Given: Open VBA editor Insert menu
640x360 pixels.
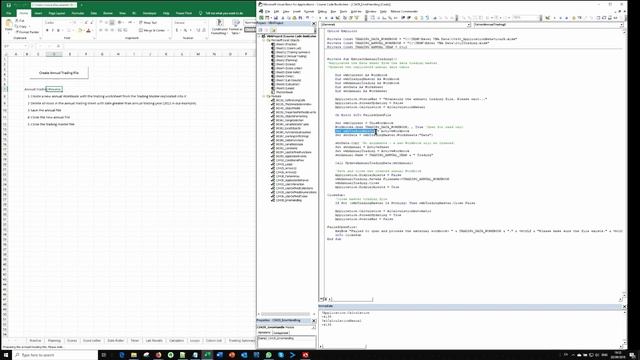Looking at the screenshot, I should click(x=297, y=11).
